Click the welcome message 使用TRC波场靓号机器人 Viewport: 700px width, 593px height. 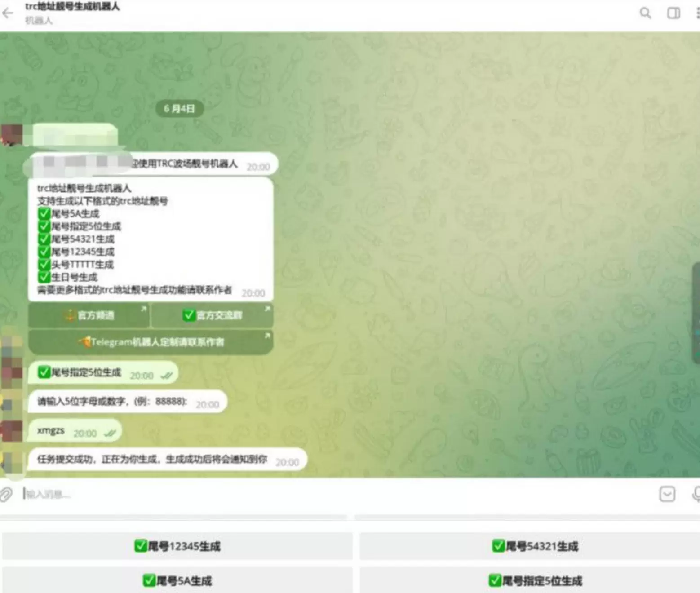153,164
